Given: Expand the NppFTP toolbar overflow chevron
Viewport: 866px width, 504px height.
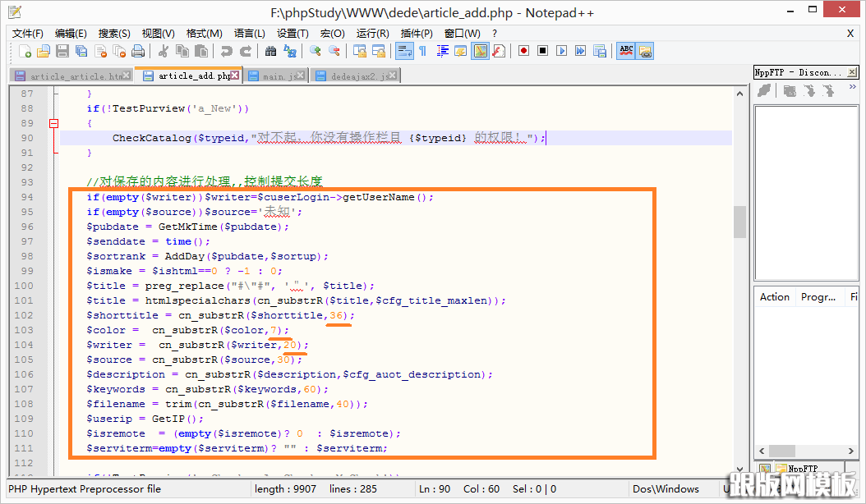Looking at the screenshot, I should click(853, 86).
